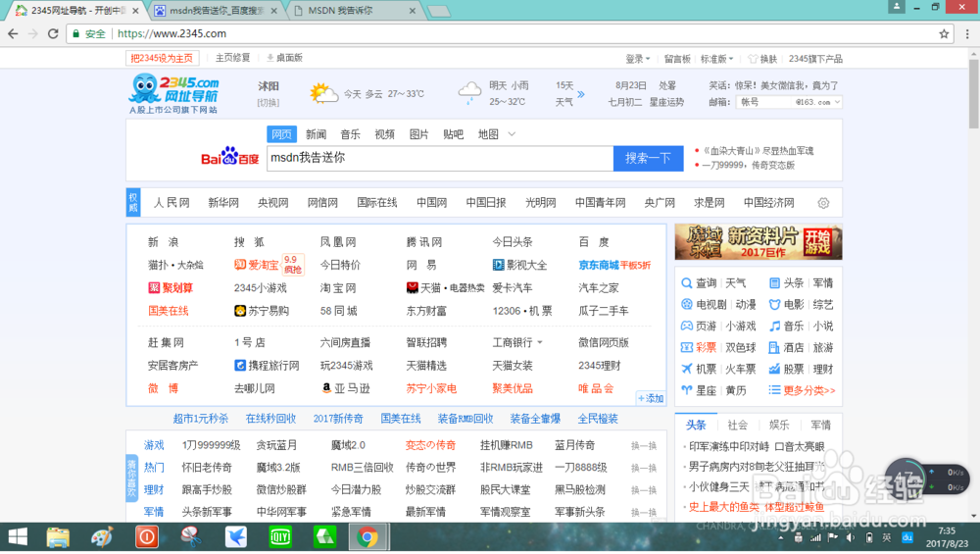Viewport: 980px width, 554px height.
Task: Open Windows Start button
Action: 18,537
